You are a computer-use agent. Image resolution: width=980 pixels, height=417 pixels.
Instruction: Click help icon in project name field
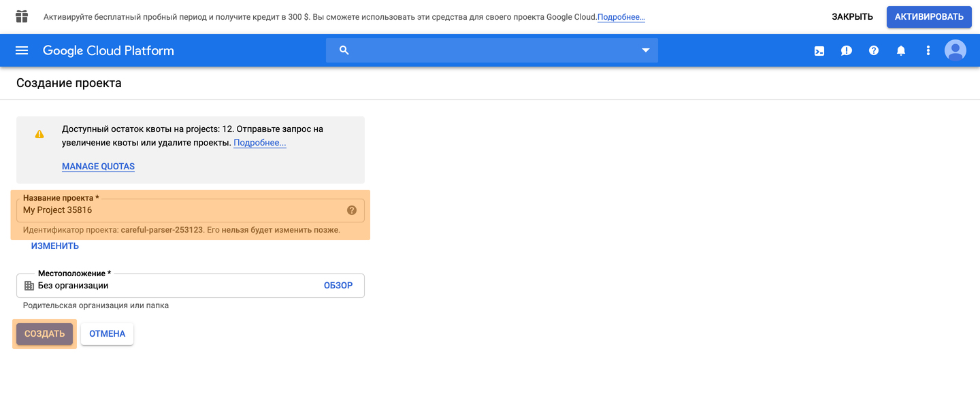(x=352, y=210)
